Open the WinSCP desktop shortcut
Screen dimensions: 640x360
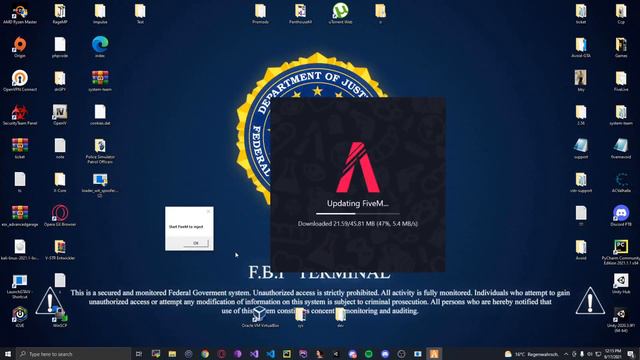click(60, 317)
